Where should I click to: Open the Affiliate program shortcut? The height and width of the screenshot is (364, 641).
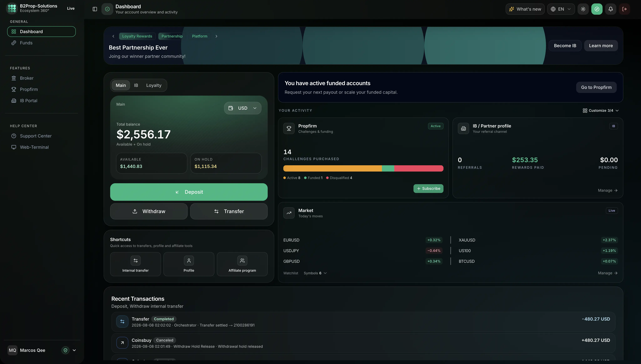coord(242,264)
